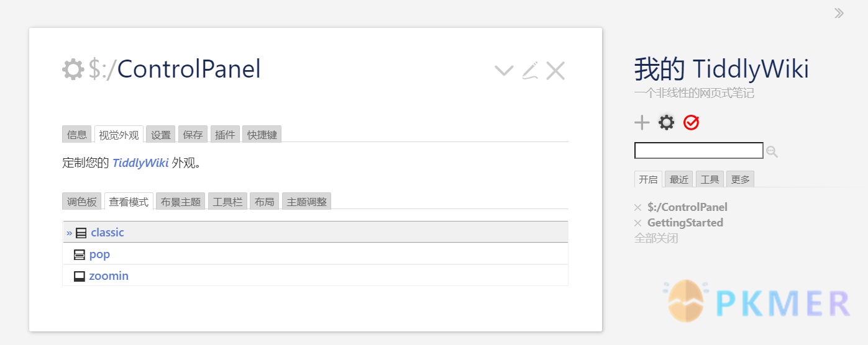Open the TiddlyWiki link in description
868x345 pixels.
(x=140, y=163)
